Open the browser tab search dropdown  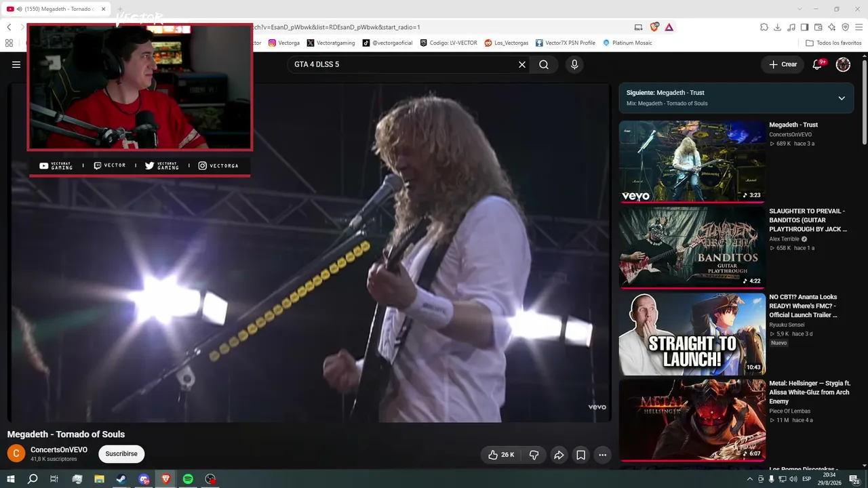(800, 9)
